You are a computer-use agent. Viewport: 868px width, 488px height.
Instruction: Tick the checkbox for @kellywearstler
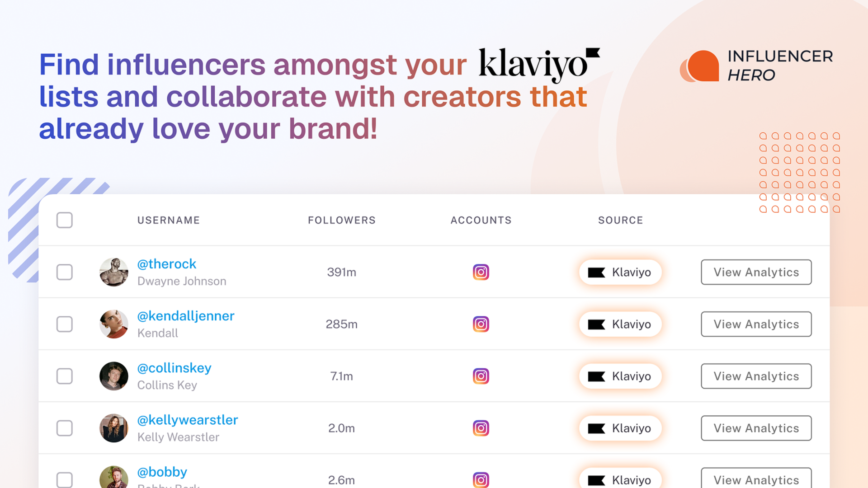(x=65, y=428)
